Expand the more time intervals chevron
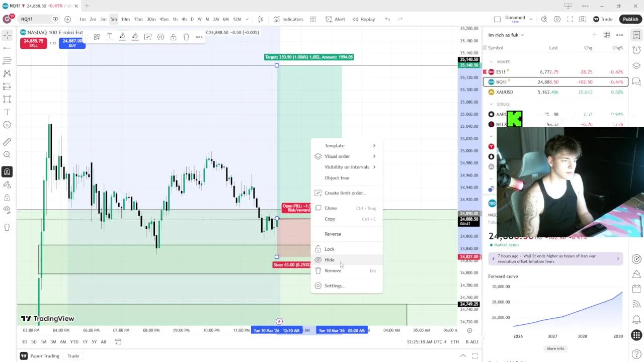Image resolution: width=644 pixels, height=362 pixels. [247, 19]
